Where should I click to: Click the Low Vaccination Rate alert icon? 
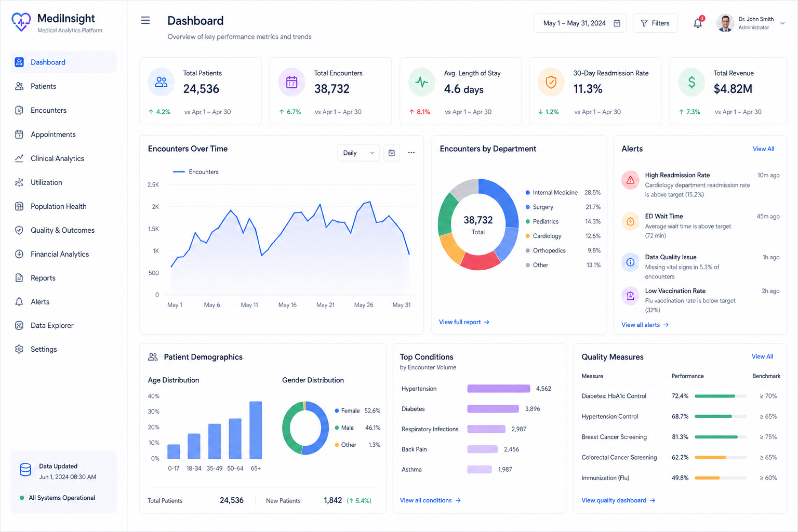[x=630, y=296]
